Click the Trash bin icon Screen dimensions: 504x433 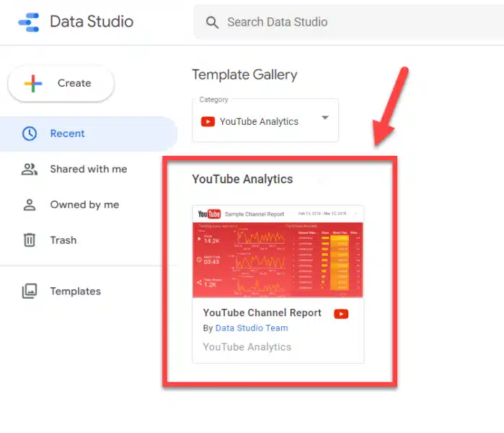click(30, 240)
